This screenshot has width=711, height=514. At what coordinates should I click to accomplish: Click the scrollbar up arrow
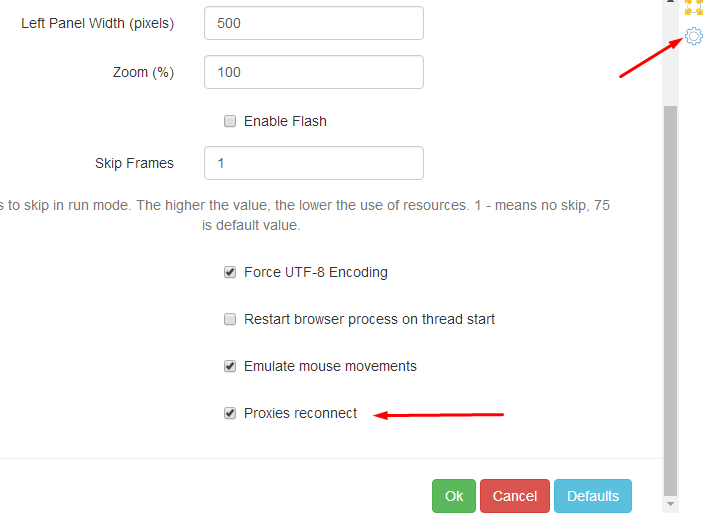click(671, 4)
